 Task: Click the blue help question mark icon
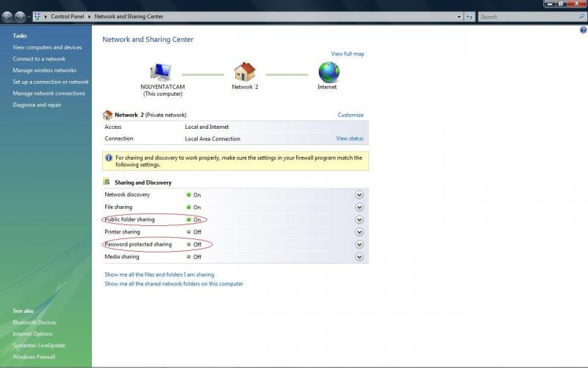pos(583,30)
